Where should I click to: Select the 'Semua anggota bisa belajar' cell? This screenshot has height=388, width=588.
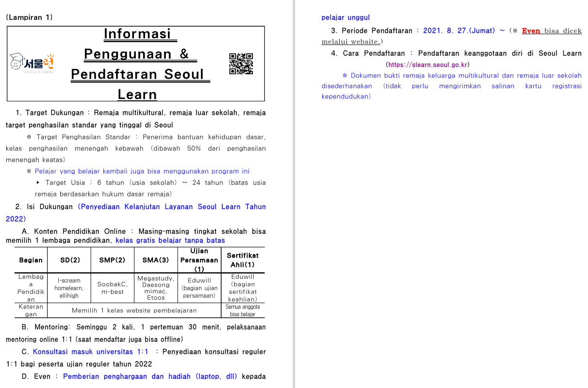tap(243, 310)
